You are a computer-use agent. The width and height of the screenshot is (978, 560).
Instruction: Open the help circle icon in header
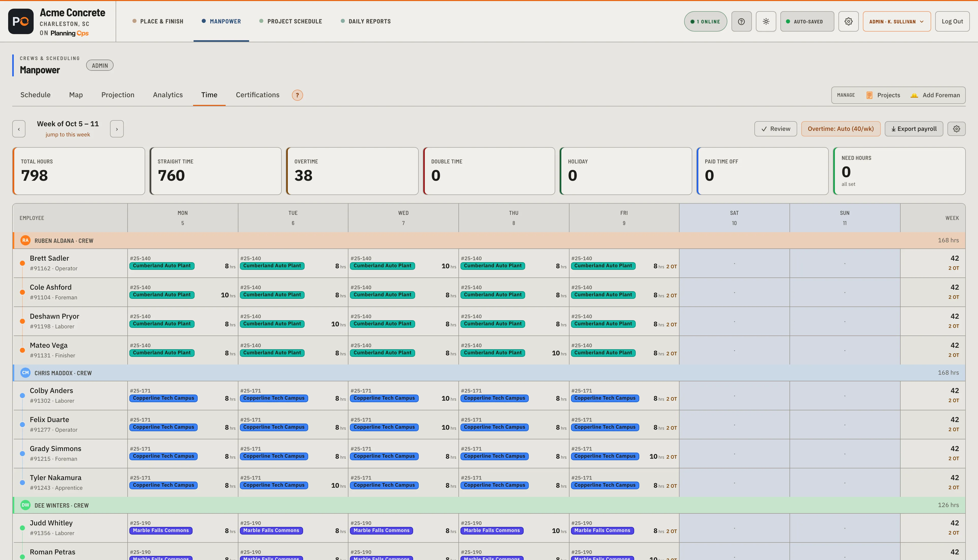tap(741, 22)
